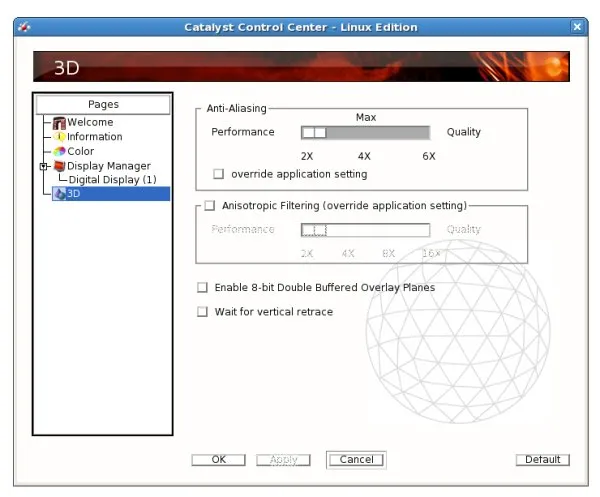600x497 pixels.
Task: Click the Catalyst title bar application icon
Action: [x=24, y=27]
